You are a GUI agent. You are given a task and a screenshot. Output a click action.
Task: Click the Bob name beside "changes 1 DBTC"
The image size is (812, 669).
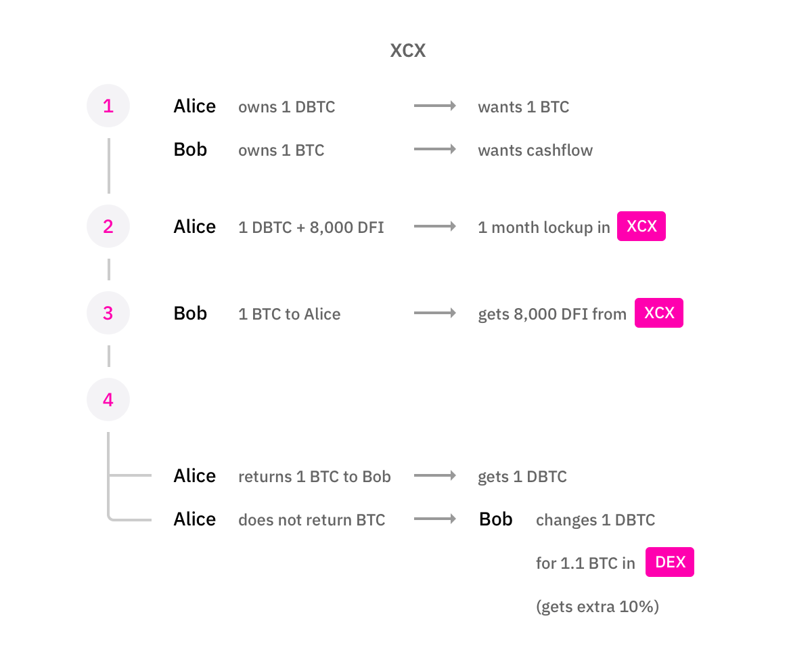496,519
